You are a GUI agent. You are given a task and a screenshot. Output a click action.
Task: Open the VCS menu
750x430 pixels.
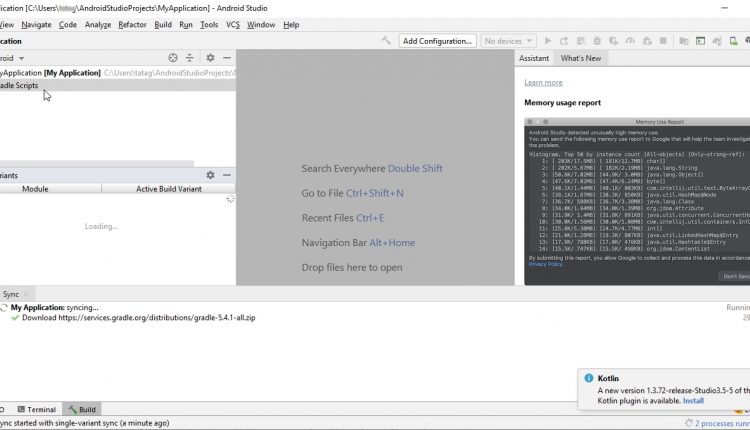tap(233, 25)
